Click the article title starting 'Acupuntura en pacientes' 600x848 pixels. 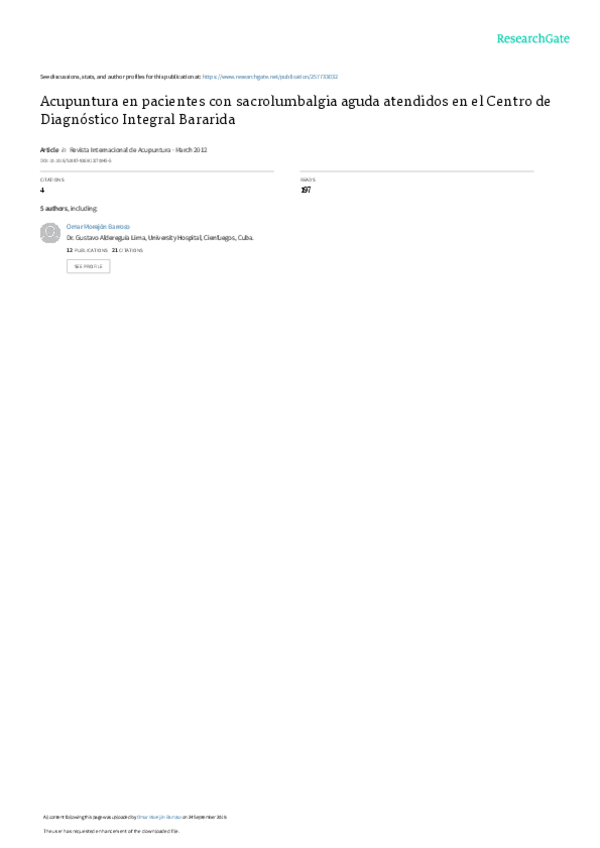(x=295, y=110)
